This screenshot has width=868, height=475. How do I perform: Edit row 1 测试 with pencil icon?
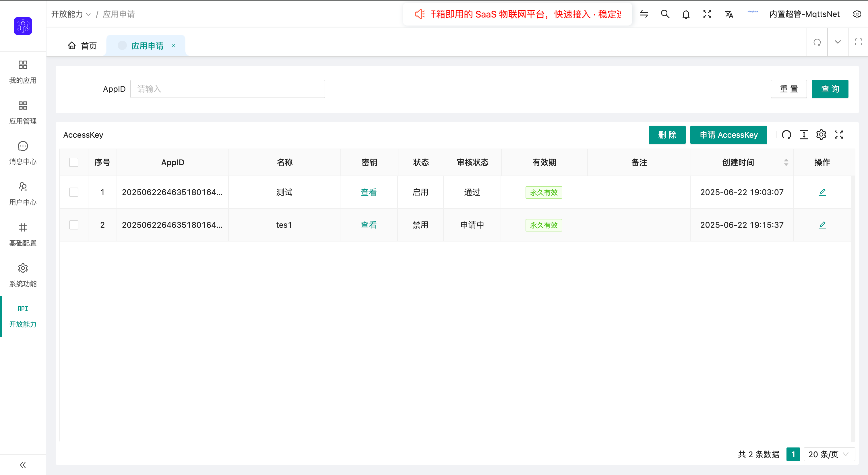[822, 192]
